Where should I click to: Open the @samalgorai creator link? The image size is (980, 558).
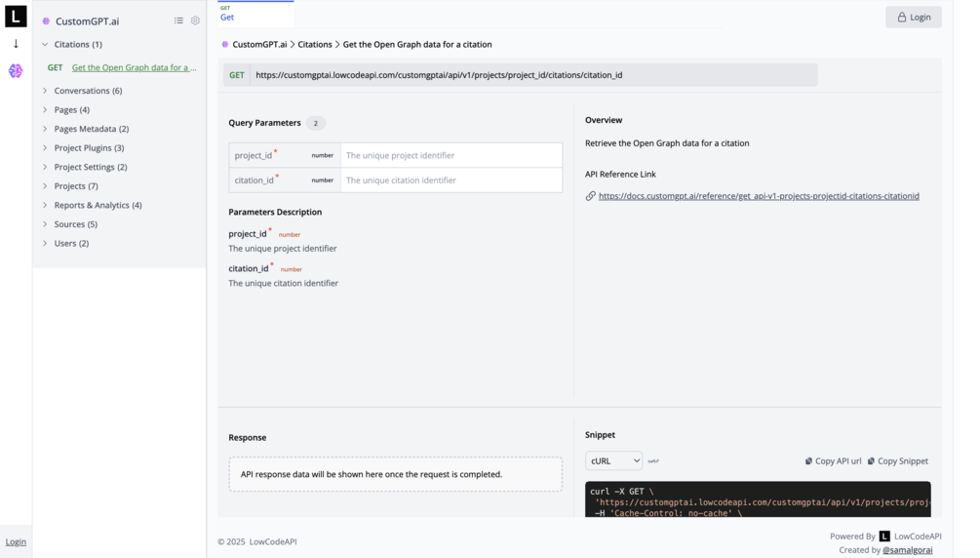tap(907, 550)
